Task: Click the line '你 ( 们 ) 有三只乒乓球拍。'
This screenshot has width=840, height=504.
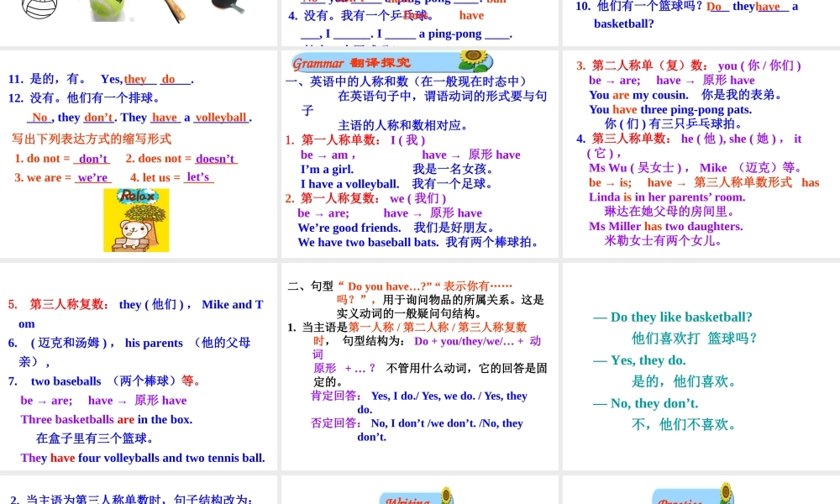Action: (674, 123)
